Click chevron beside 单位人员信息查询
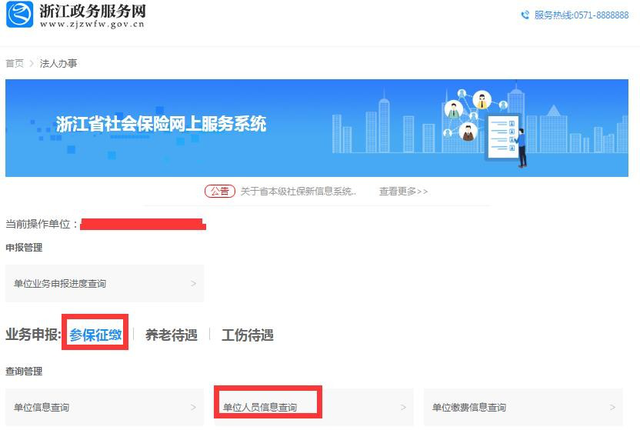Screen dimensions: 640x430 point(403,407)
